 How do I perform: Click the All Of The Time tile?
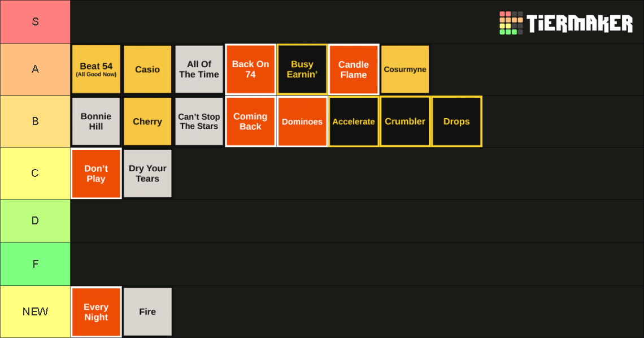click(199, 70)
